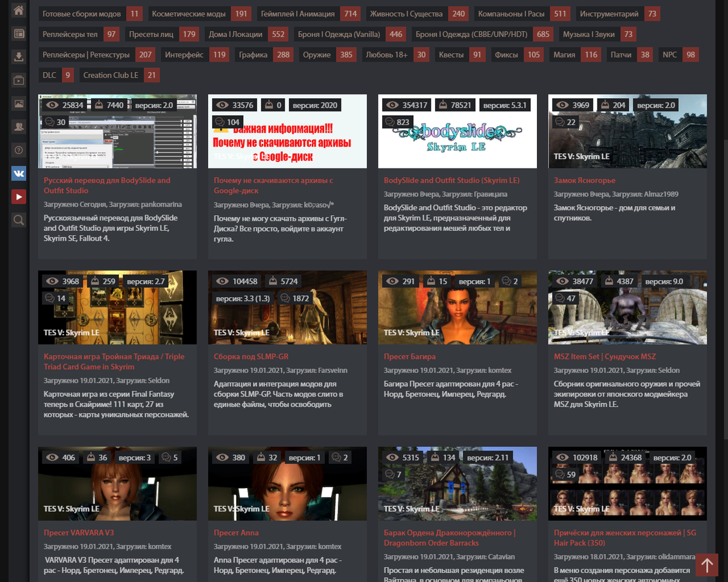
Task: Select category Оружие
Action: 328,55
